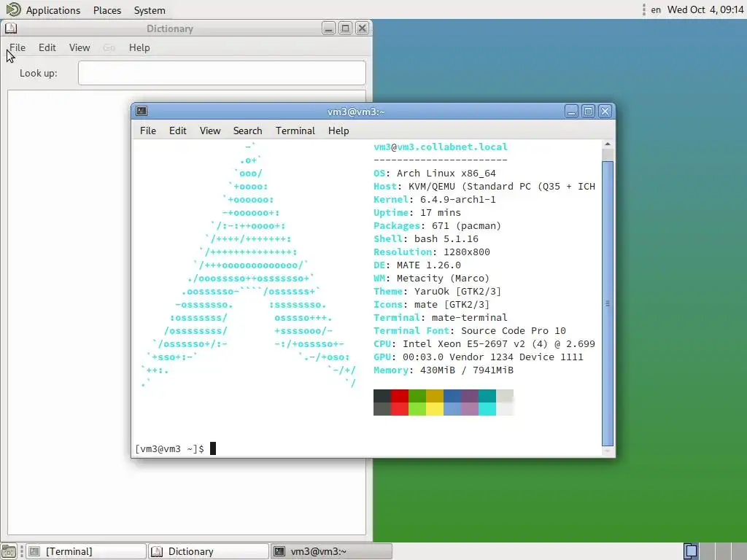Select the second workspace in switcher

(x=707, y=551)
